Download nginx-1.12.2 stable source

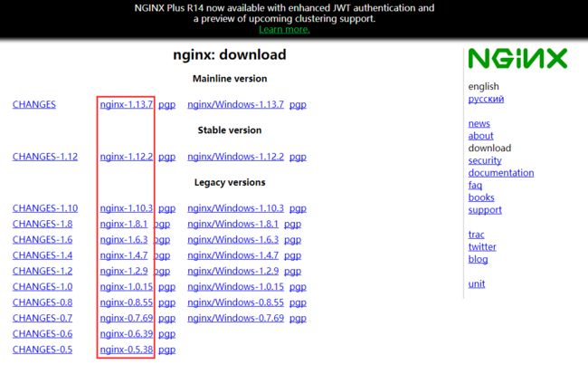tap(127, 157)
